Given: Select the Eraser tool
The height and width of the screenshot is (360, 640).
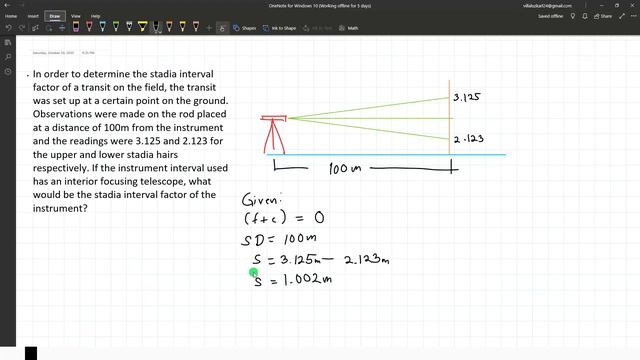Looking at the screenshot, I should tap(76, 27).
